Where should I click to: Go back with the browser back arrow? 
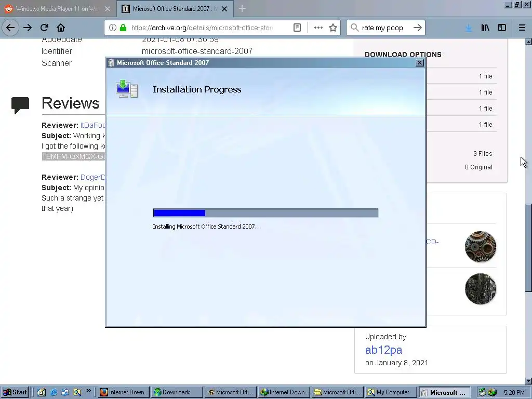(x=10, y=28)
